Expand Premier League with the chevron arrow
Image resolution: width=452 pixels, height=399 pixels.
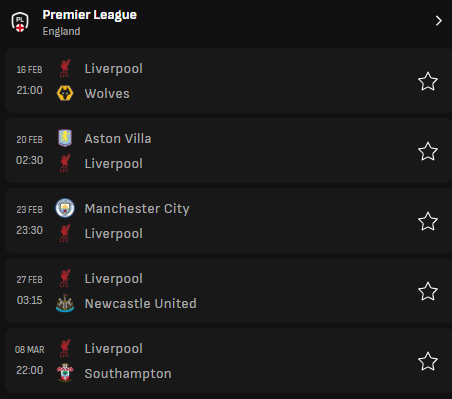pos(439,21)
